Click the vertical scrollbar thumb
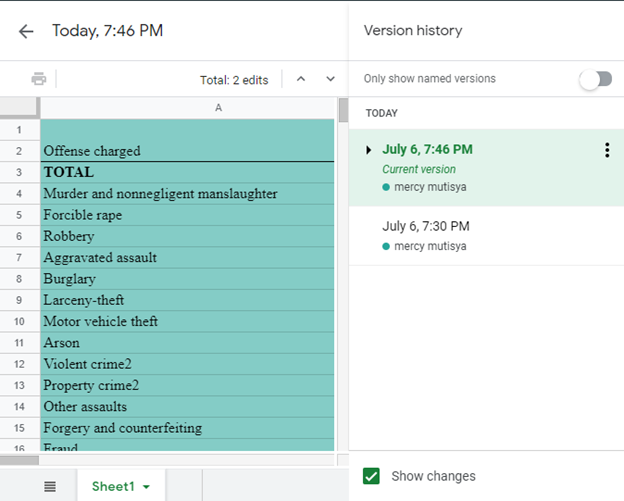This screenshot has width=624, height=501. [343, 110]
